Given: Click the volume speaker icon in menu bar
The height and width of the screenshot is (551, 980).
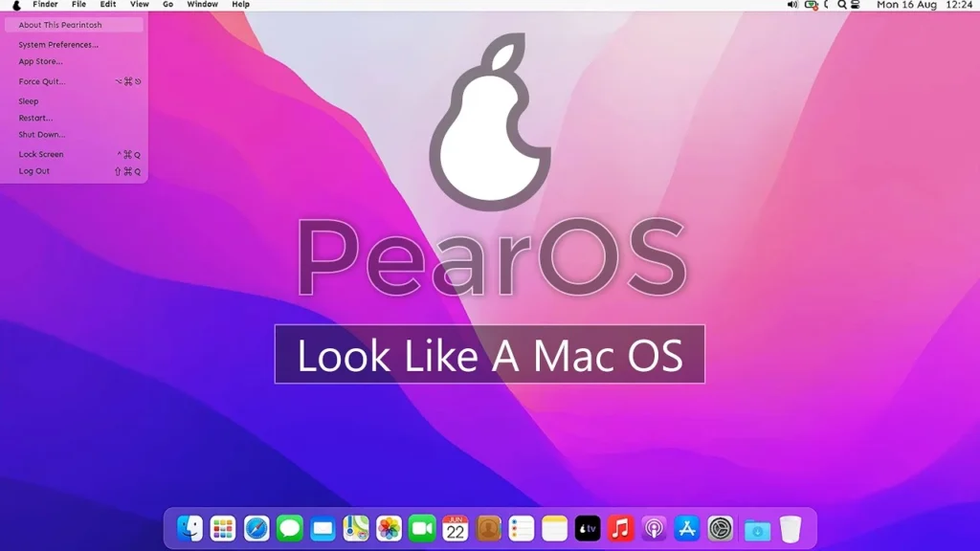Looking at the screenshot, I should coord(791,5).
